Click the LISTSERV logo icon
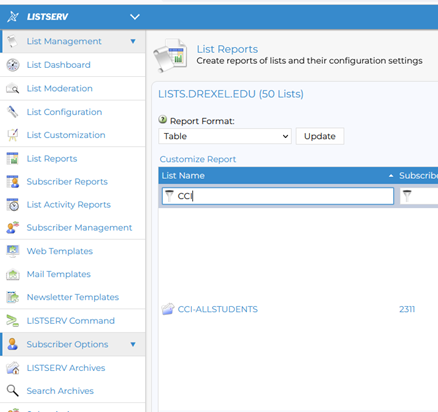The height and width of the screenshot is (412, 438). 13,17
